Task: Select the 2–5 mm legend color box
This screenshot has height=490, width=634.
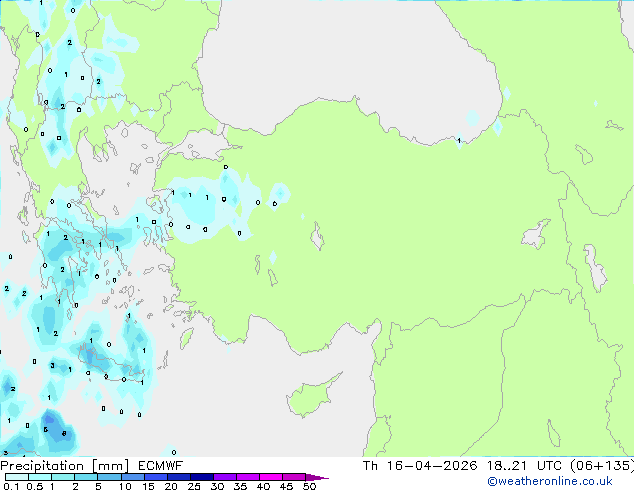Action: [x=86, y=477]
